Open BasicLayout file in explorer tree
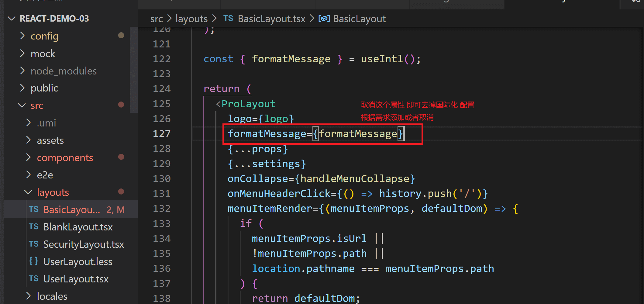644x304 pixels. (72, 209)
